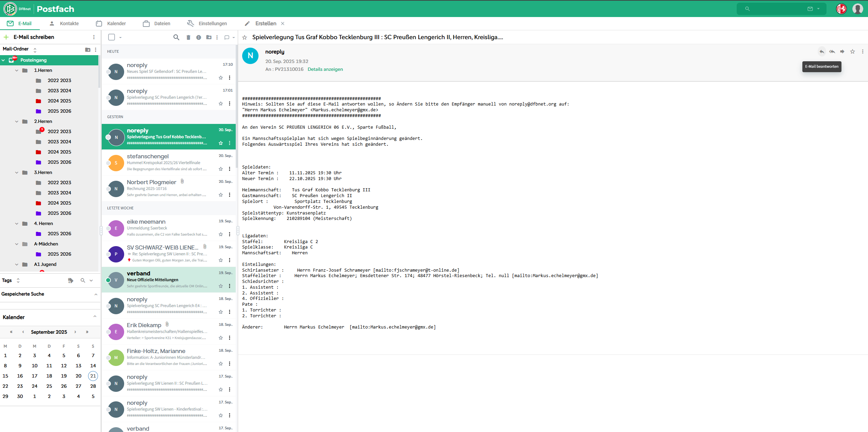Delete mail using the trash icon
This screenshot has width=868, height=432.
coord(188,37)
